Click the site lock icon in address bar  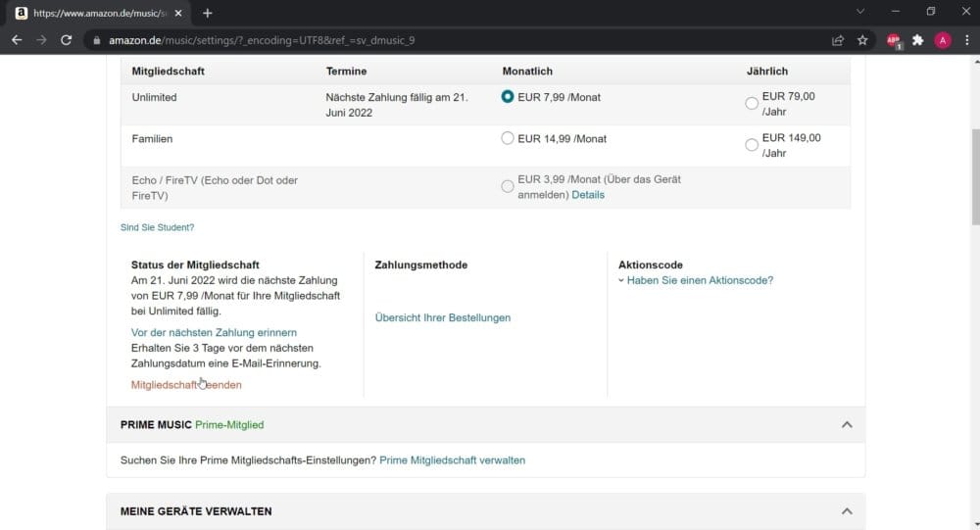tap(96, 40)
